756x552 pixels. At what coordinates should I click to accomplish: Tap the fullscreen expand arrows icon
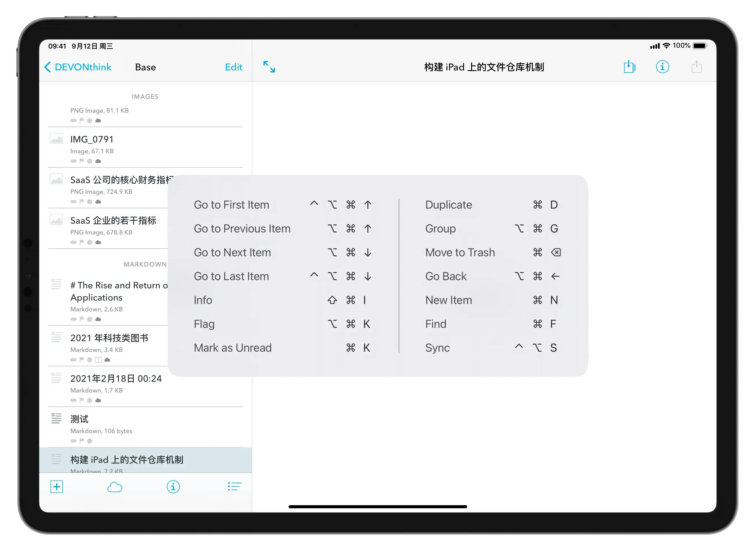pos(269,67)
